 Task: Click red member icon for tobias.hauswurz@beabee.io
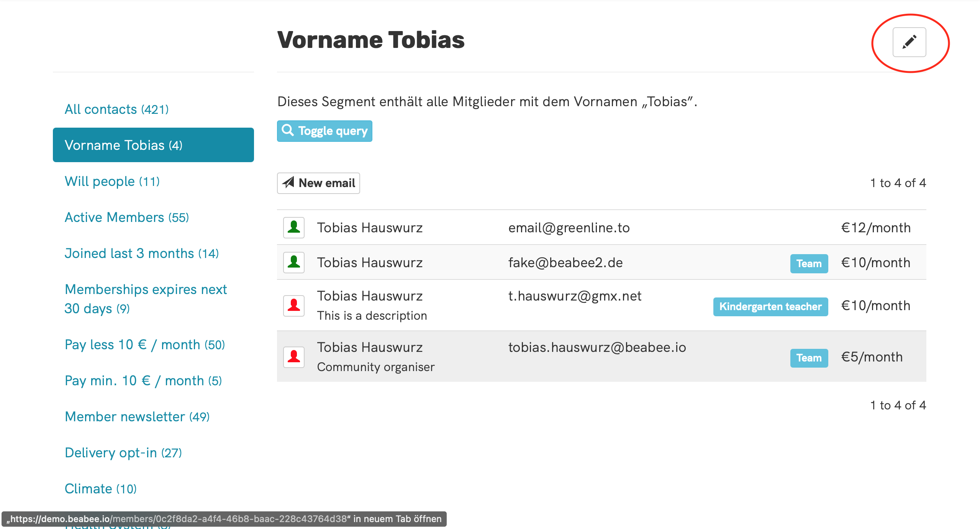pos(293,357)
